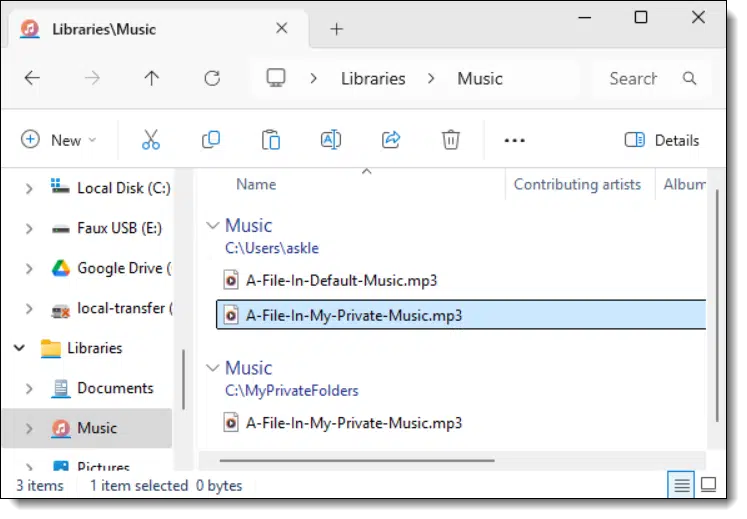Click the Faux USB (E:) drive icon
The width and height of the screenshot is (747, 519).
(61, 229)
